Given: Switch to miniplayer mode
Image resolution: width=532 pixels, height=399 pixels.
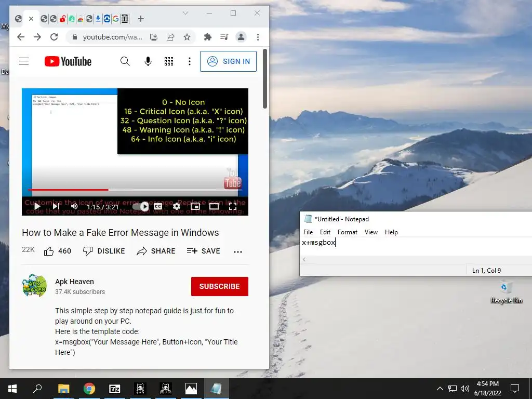Looking at the screenshot, I should pos(195,206).
